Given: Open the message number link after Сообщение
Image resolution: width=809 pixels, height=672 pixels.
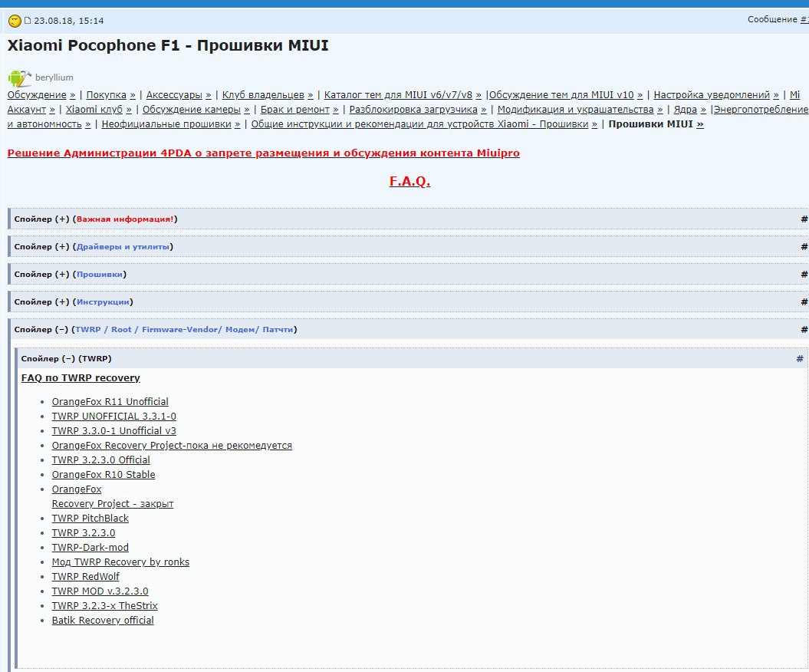Looking at the screenshot, I should [x=804, y=20].
